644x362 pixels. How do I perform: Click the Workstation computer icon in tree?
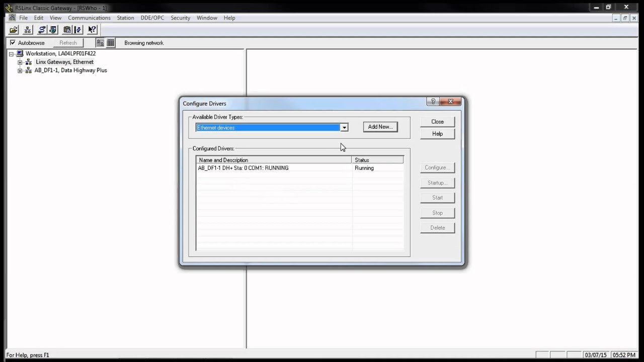pyautogui.click(x=20, y=53)
